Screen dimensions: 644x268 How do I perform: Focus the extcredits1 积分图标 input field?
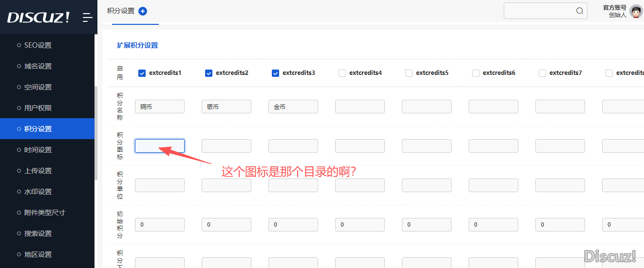(160, 146)
